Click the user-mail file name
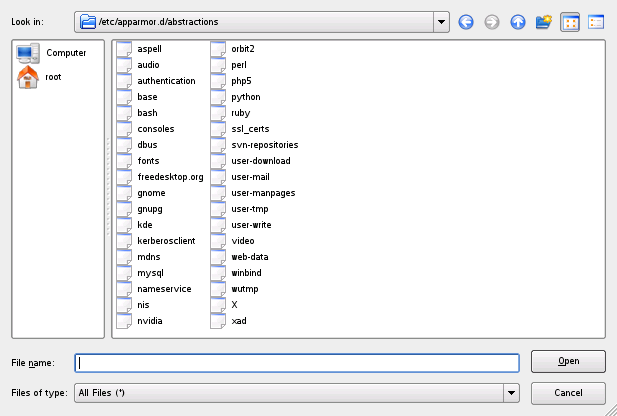This screenshot has height=416, width=617. (x=250, y=177)
